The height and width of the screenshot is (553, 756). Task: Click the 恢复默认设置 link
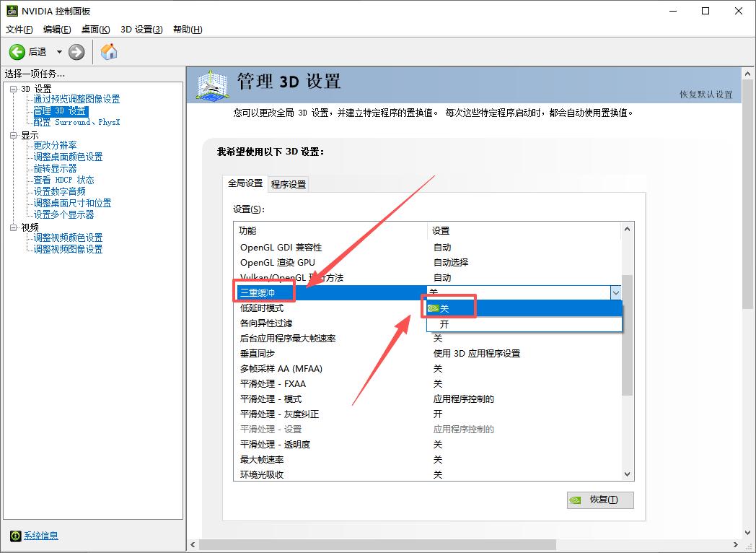tap(706, 95)
